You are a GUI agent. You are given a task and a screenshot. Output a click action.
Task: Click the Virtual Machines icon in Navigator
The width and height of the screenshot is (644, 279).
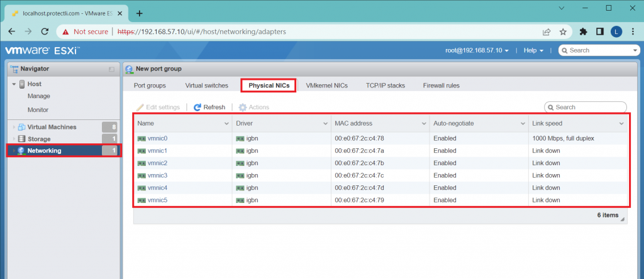[22, 127]
